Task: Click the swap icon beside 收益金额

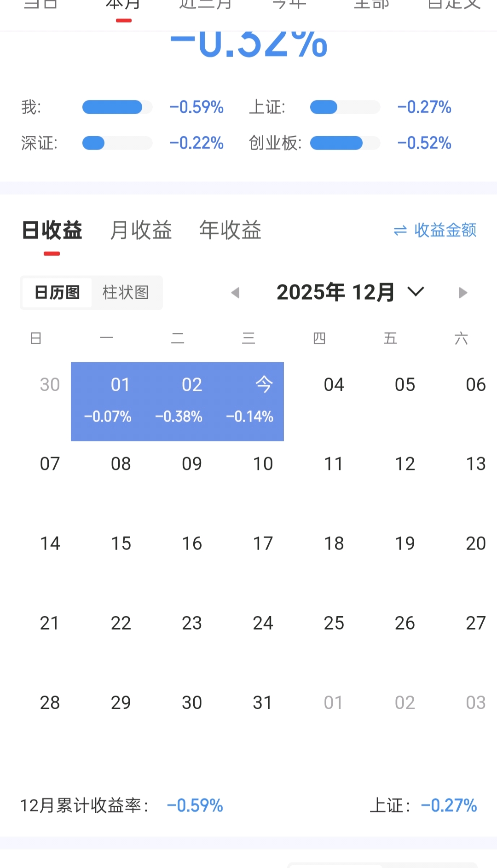Action: 400,230
